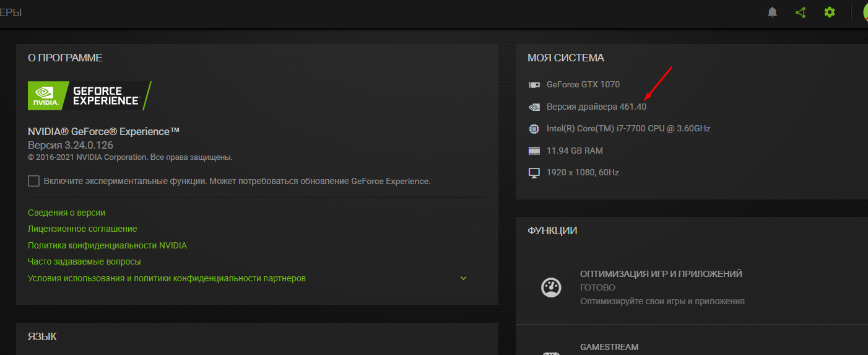Click the 'ГОТОВО' status text

[597, 287]
